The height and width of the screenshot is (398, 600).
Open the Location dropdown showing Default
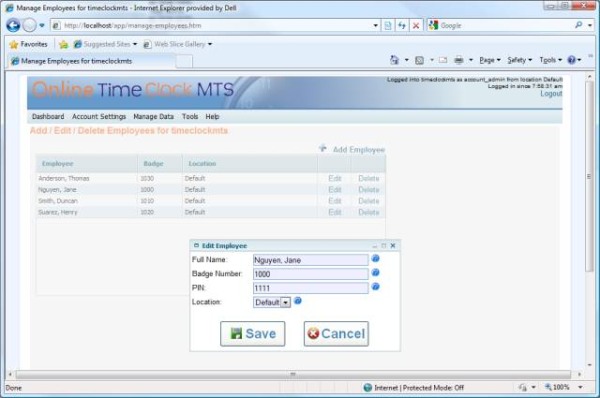pyautogui.click(x=272, y=302)
